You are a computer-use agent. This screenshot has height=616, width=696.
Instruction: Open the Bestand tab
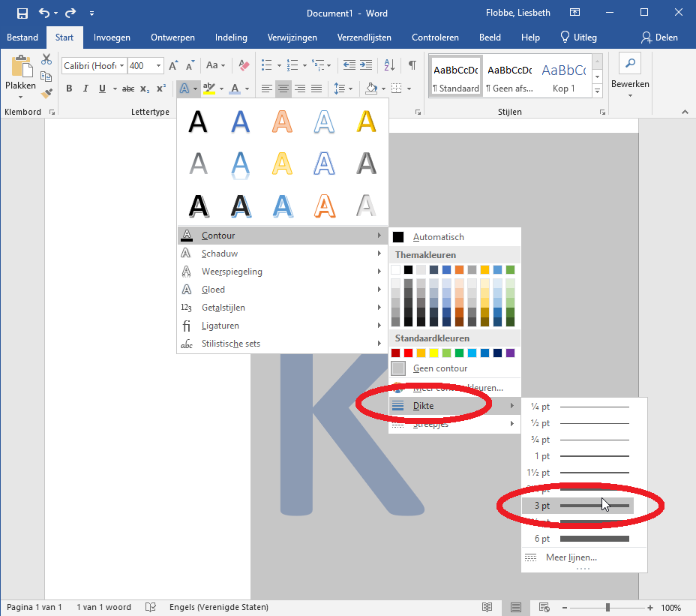(22, 38)
